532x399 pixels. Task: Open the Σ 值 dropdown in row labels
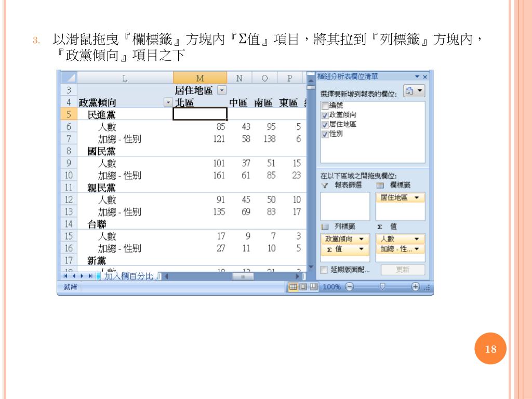click(362, 249)
